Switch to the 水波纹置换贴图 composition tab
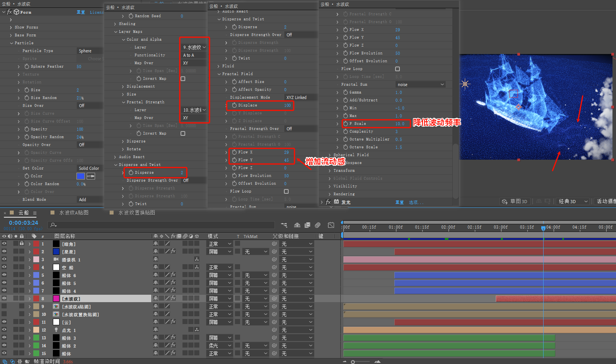Image resolution: width=616 pixels, height=364 pixels. tap(137, 213)
